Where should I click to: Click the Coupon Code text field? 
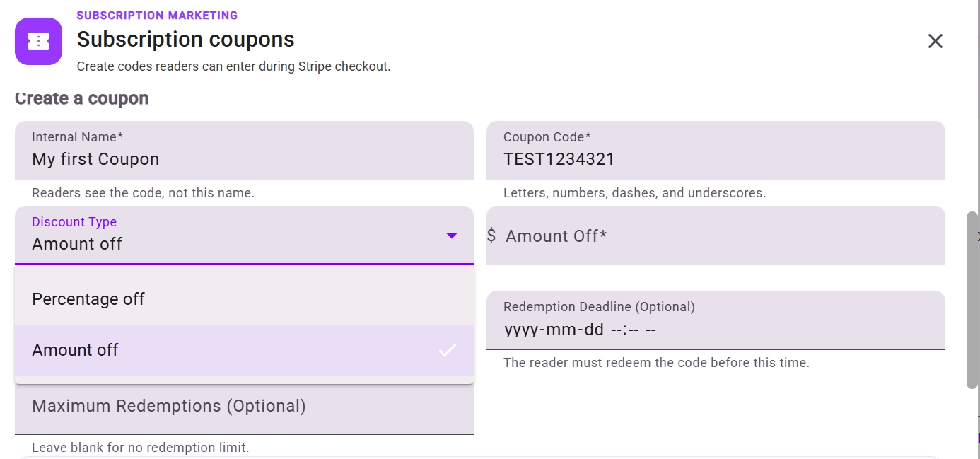716,151
